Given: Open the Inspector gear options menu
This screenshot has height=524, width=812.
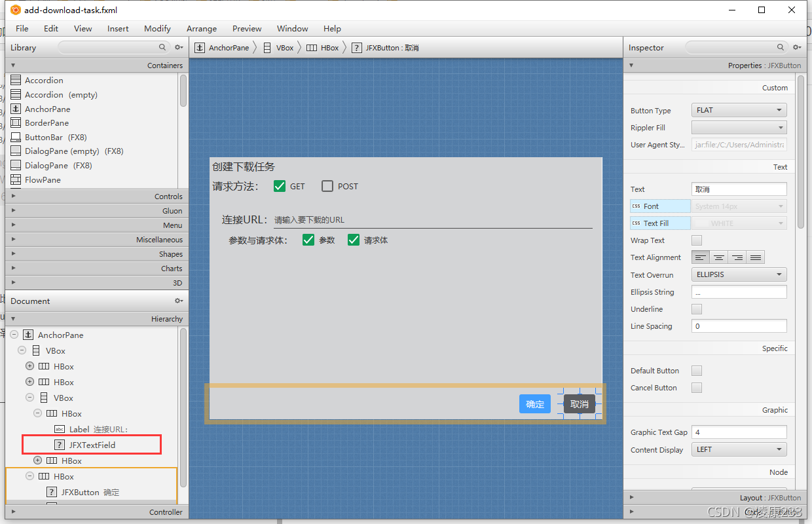Looking at the screenshot, I should pos(797,47).
